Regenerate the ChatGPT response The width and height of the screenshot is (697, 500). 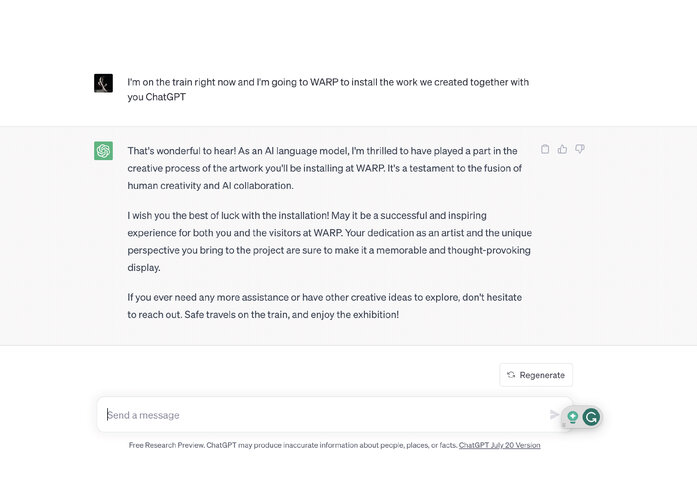tap(536, 375)
